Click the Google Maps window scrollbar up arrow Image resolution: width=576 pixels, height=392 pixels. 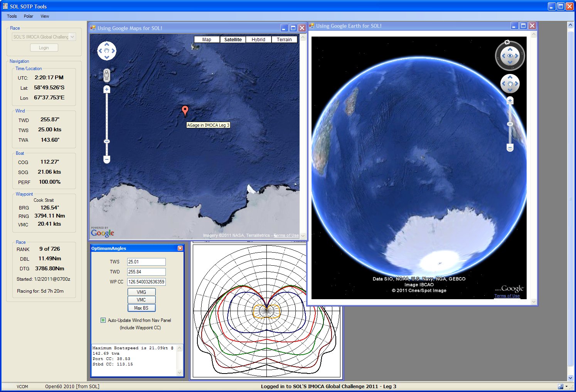point(303,37)
